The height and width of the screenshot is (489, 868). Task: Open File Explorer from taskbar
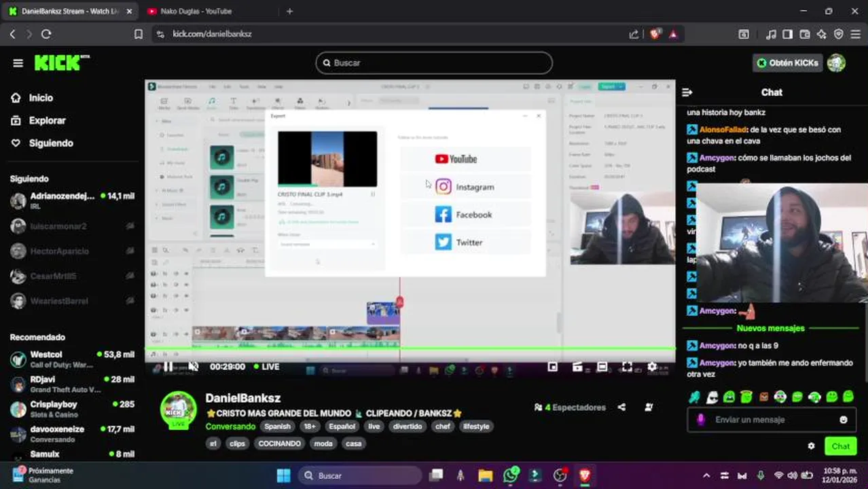click(485, 475)
